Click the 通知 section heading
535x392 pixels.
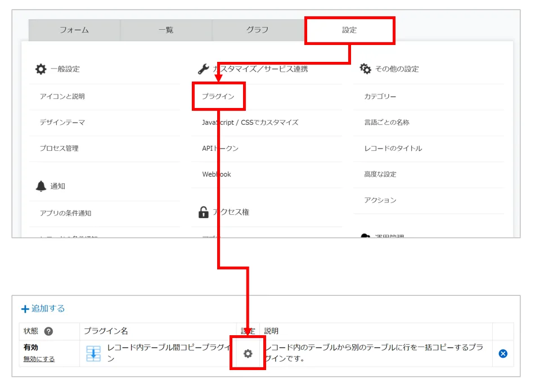tap(57, 186)
